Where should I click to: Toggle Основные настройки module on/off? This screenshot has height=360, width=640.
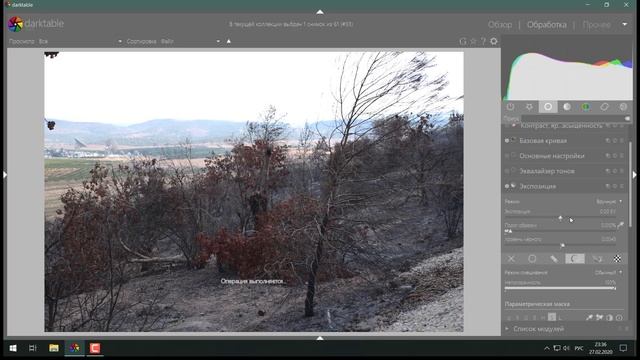(x=507, y=156)
